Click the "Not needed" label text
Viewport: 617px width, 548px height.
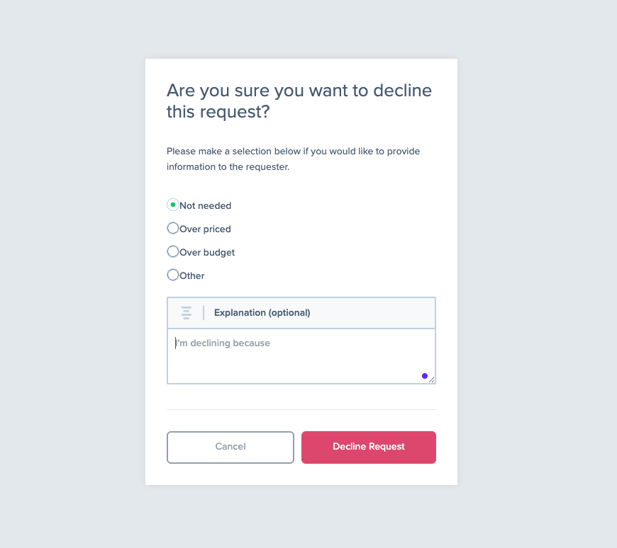205,206
